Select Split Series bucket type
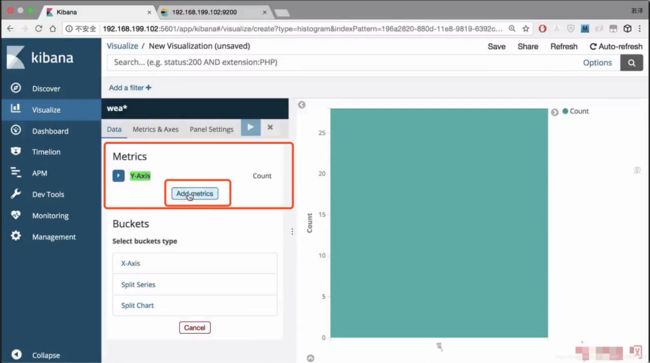 pyautogui.click(x=195, y=284)
